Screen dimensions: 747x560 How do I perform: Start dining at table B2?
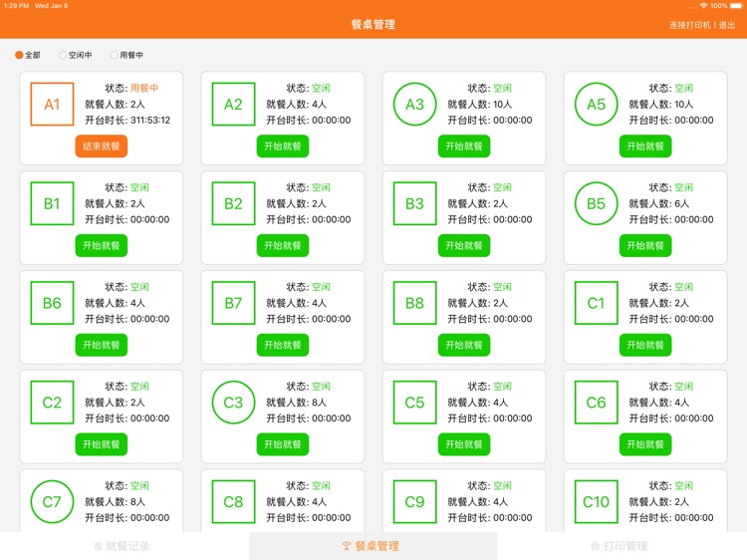(283, 245)
